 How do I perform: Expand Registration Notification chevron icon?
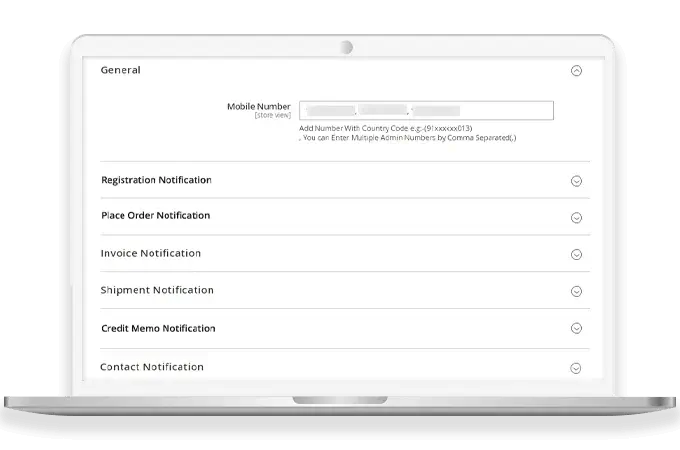click(x=576, y=181)
